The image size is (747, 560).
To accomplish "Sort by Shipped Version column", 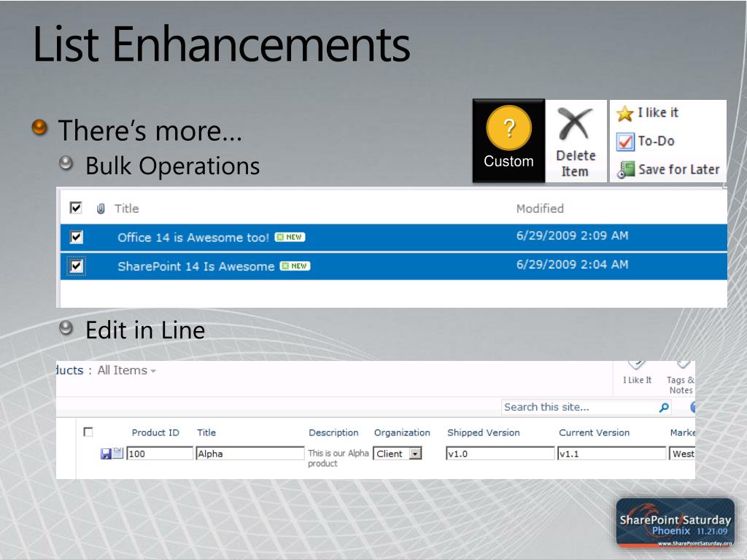I will pos(483,432).
